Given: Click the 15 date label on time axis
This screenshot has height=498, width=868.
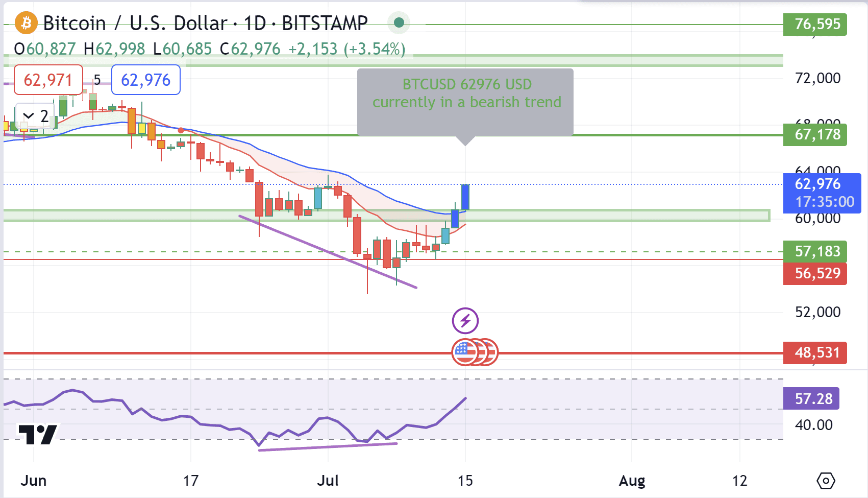Looking at the screenshot, I should pyautogui.click(x=465, y=481).
